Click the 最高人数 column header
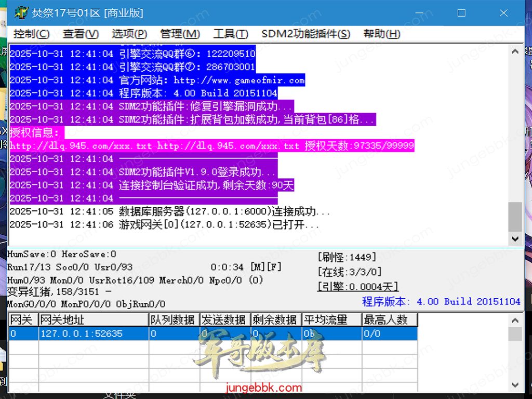532x399 pixels. (389, 320)
